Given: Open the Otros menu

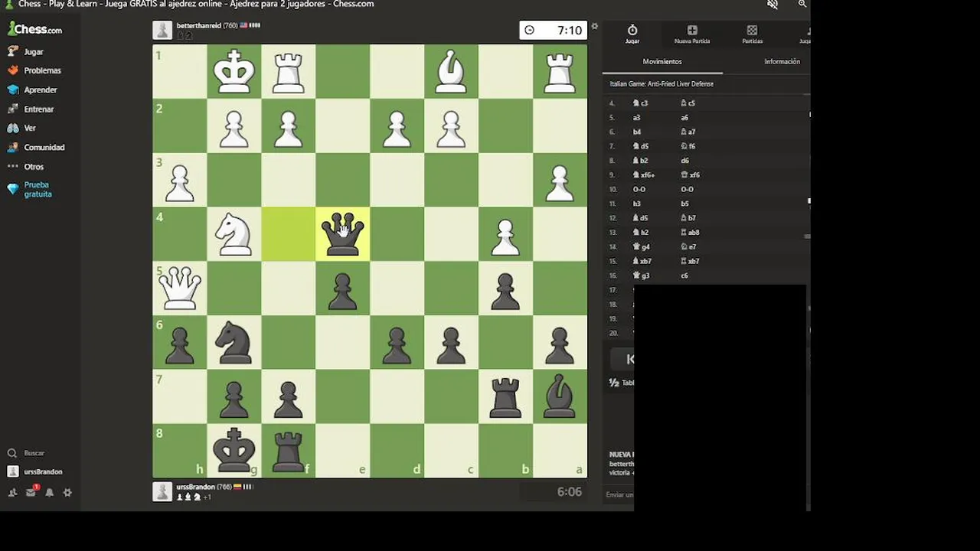Looking at the screenshot, I should click(26, 166).
